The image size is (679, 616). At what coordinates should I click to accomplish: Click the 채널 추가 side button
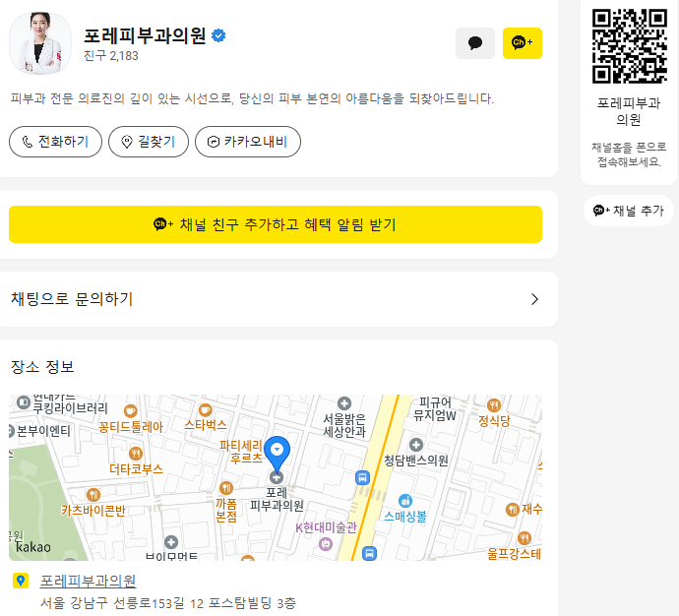pos(629,211)
